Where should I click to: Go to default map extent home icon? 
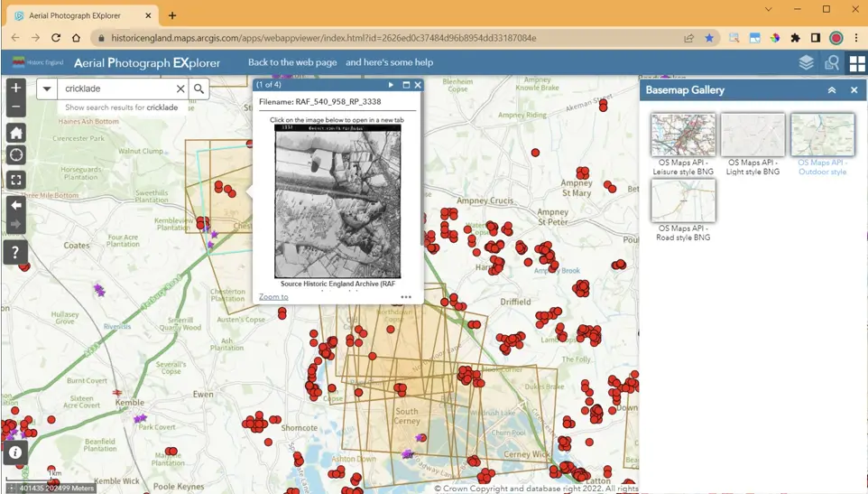point(15,133)
